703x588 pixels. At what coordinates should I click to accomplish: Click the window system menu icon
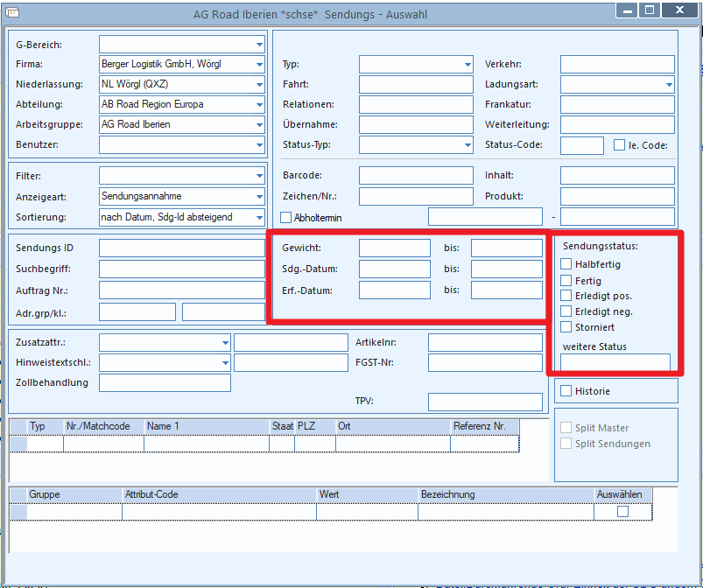[12, 12]
